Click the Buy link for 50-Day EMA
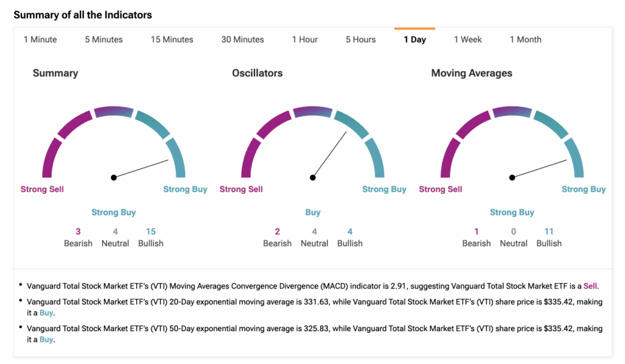Screen dimensions: 625x364 pyautogui.click(x=47, y=340)
